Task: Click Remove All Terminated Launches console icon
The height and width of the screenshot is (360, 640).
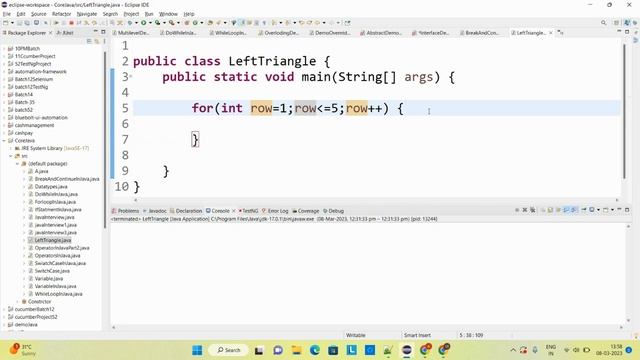Action: click(x=533, y=210)
